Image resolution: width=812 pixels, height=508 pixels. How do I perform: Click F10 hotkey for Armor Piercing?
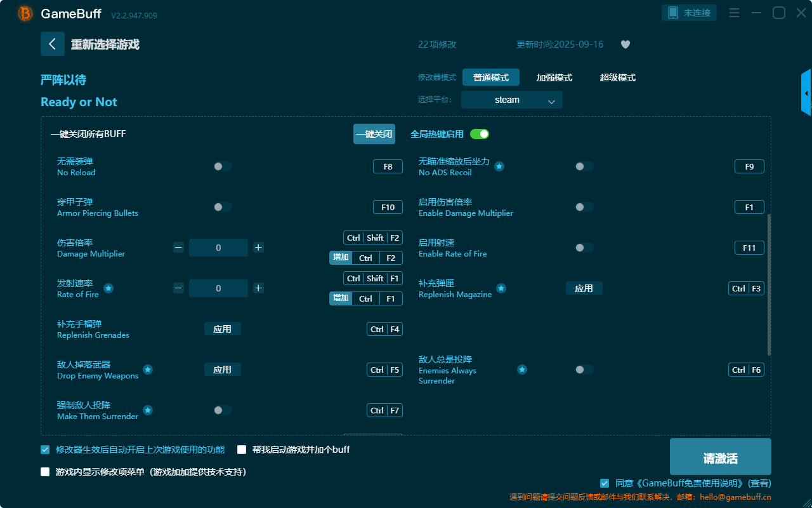388,207
